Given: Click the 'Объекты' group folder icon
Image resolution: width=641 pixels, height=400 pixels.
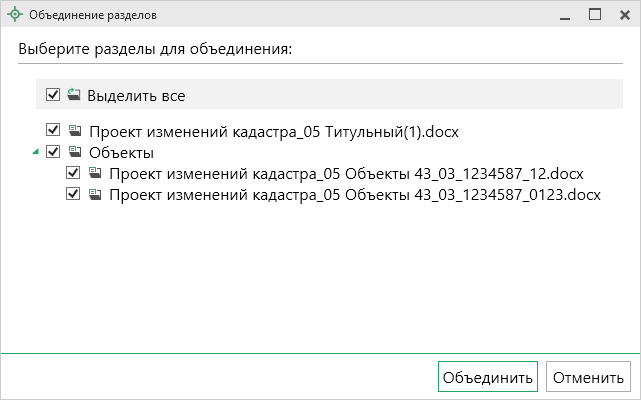Looking at the screenshot, I should click(74, 153).
